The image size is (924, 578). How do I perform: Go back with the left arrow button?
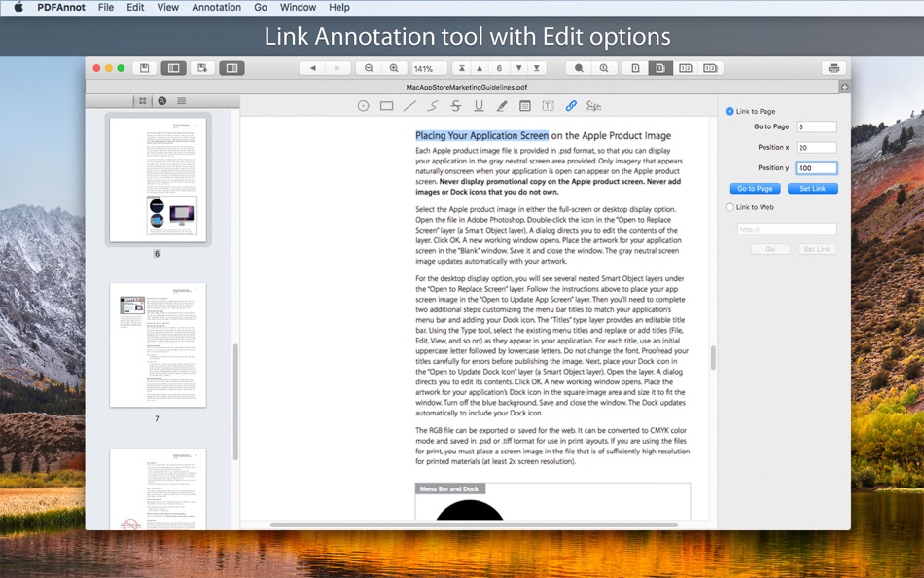312,68
